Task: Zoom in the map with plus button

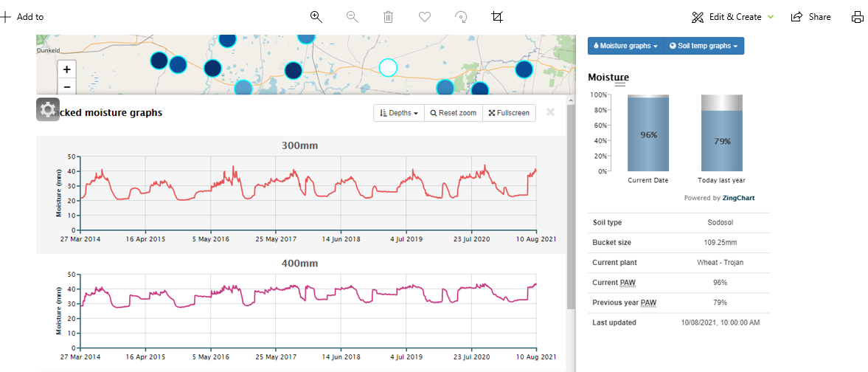Action: pos(67,69)
